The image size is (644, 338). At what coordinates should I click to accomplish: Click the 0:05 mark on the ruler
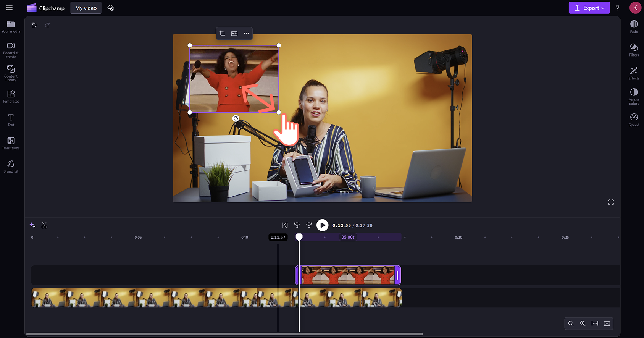click(x=138, y=238)
